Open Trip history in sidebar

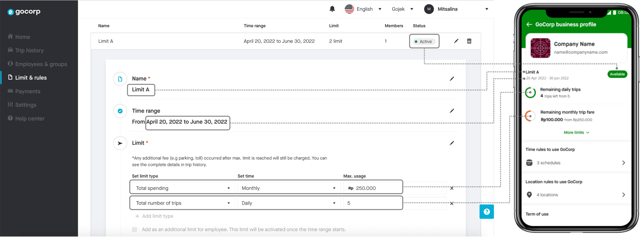coord(26,50)
